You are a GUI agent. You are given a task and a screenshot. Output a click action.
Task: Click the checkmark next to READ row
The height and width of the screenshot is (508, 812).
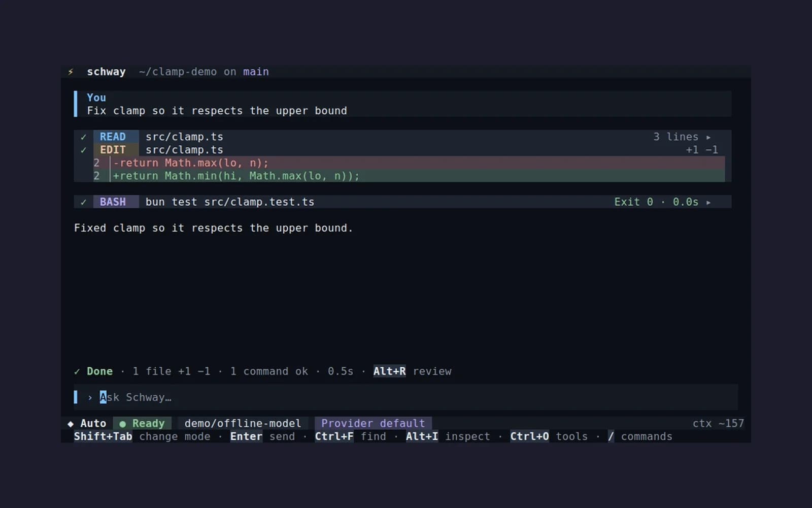[83, 137]
